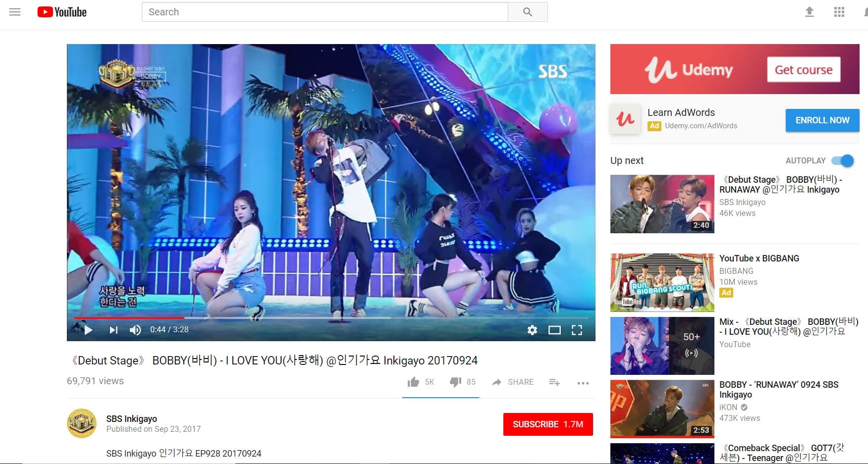The width and height of the screenshot is (868, 464).
Task: Click SUBSCRIBE to SBS Inkigayo
Action: pyautogui.click(x=547, y=424)
